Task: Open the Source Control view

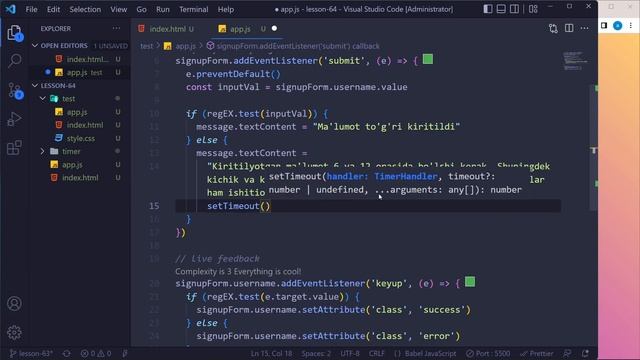Action: 15,91
